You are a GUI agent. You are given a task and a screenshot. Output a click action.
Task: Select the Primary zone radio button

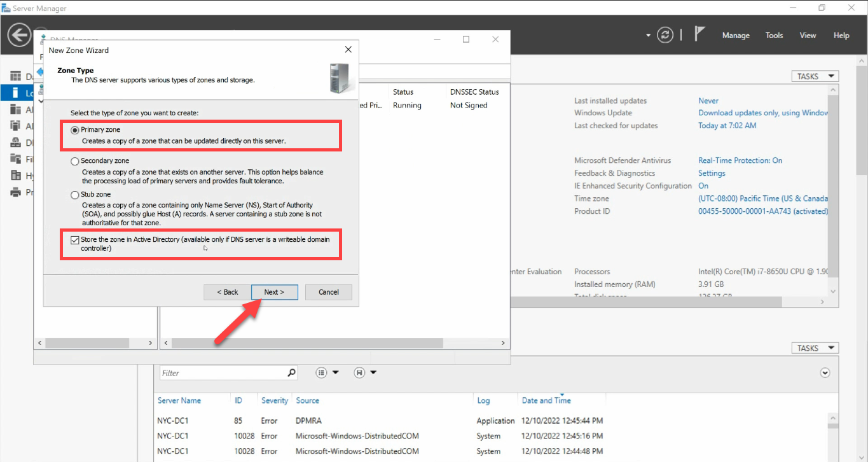[75, 130]
